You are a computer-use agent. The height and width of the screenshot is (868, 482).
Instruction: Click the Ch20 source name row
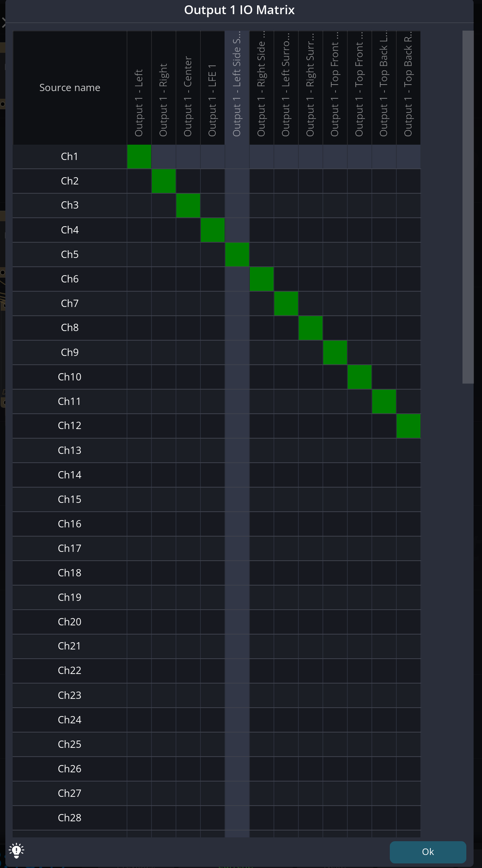click(70, 622)
